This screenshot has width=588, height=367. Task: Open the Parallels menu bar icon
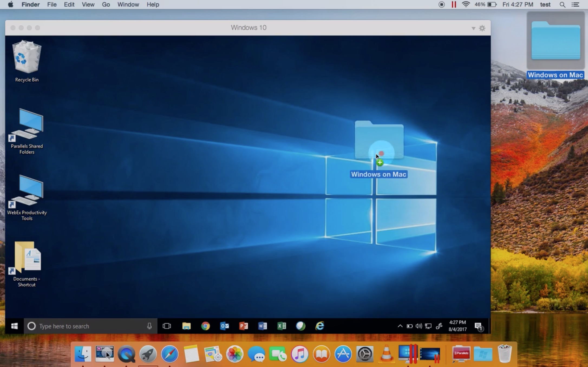(454, 5)
